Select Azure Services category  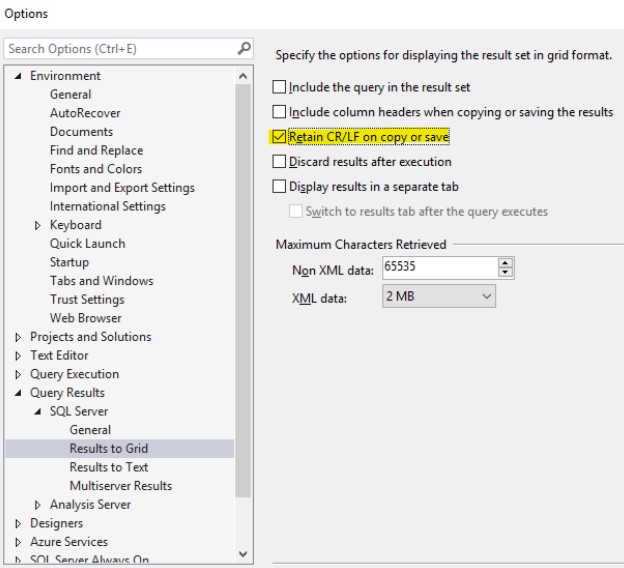pos(69,542)
